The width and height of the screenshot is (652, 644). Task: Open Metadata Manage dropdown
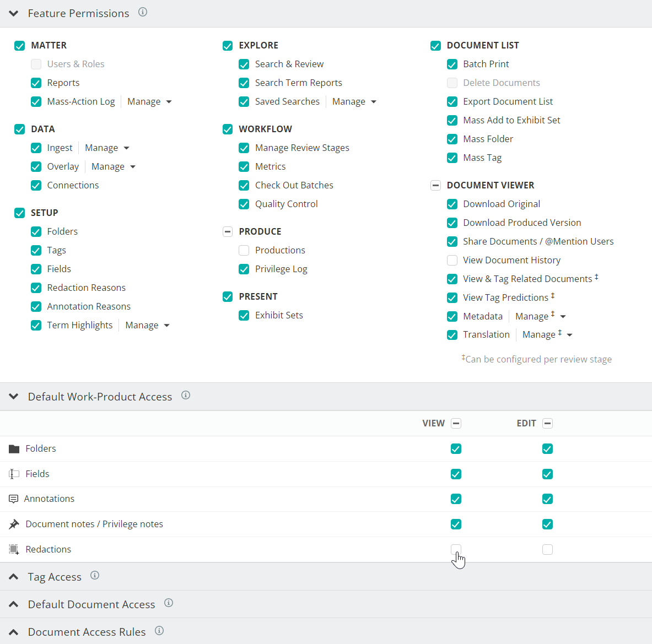coord(541,316)
